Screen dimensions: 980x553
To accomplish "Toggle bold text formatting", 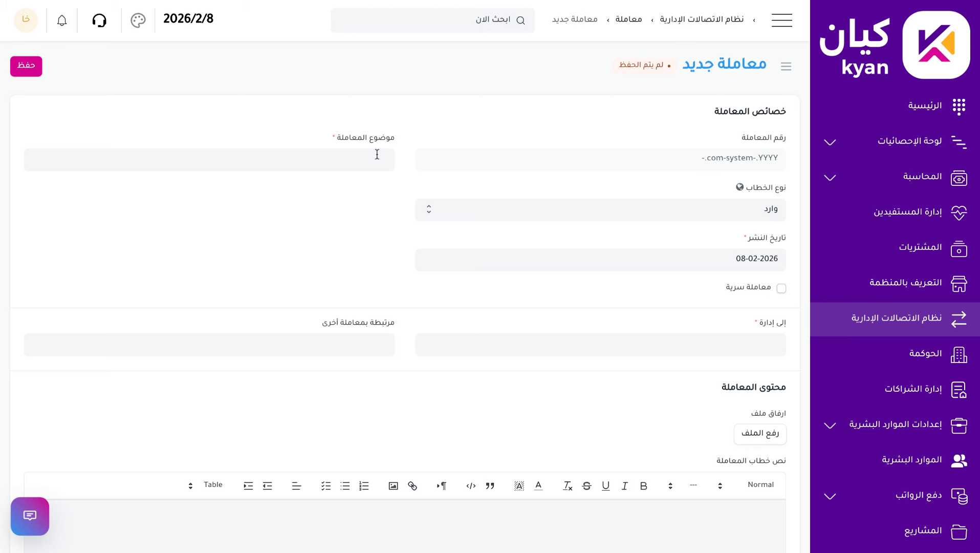I will (643, 485).
